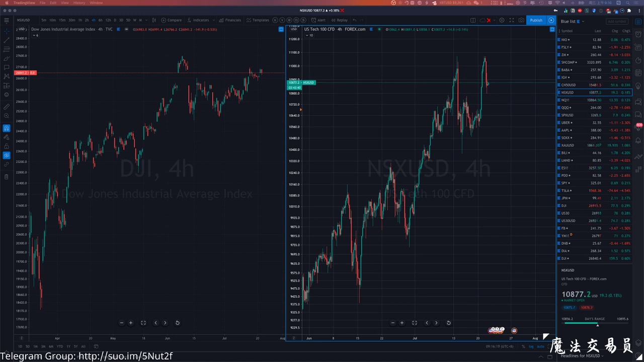Image resolution: width=644 pixels, height=362 pixels.
Task: Expand Headlines for NSXUSD dropdown
Action: click(x=582, y=356)
